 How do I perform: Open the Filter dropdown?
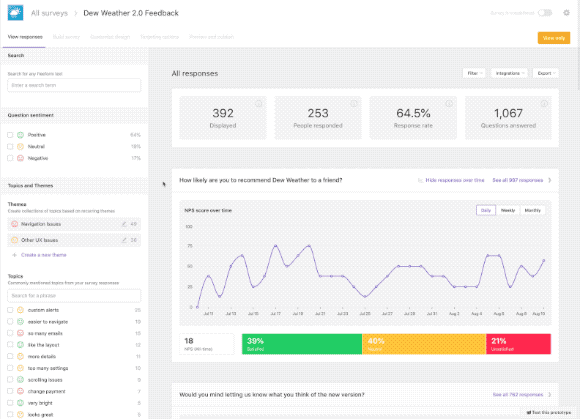pyautogui.click(x=474, y=73)
